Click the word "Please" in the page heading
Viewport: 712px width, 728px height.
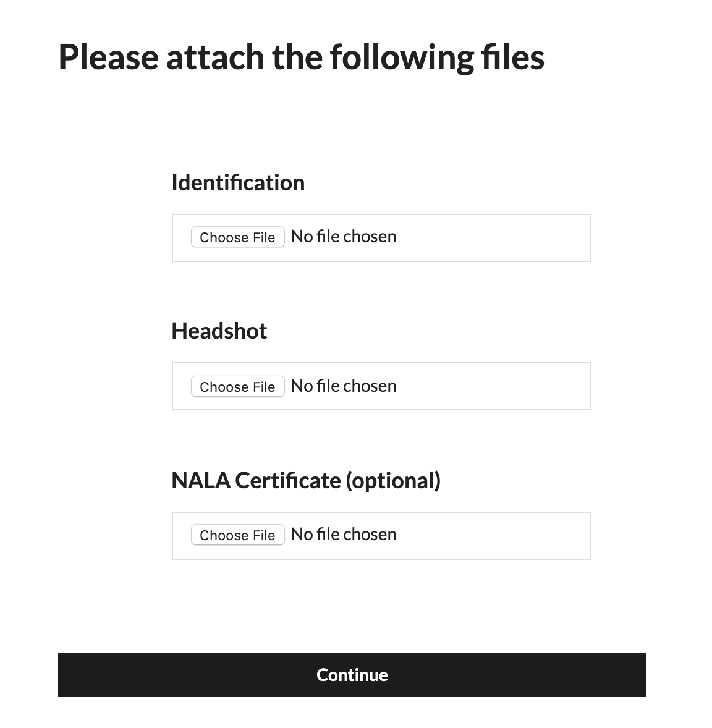pos(108,57)
